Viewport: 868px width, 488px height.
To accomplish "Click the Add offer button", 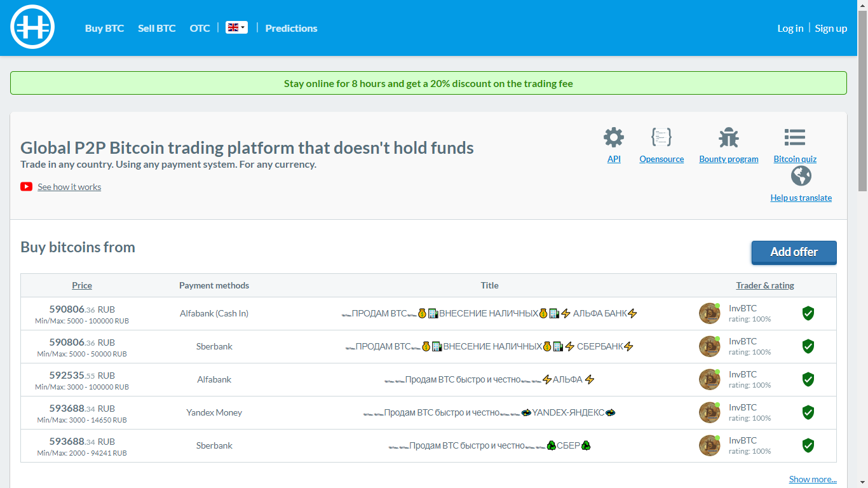I will [794, 252].
